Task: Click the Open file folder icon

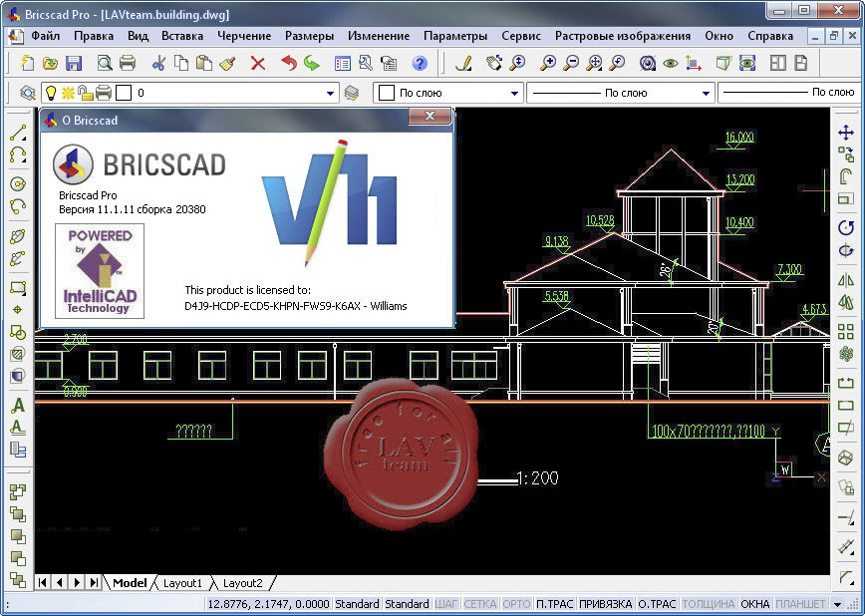Action: [x=50, y=63]
